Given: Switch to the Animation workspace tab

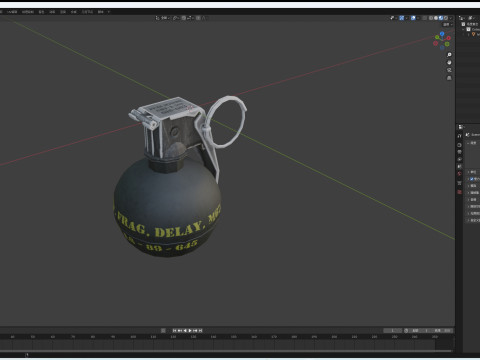Looking at the screenshot, I should click(52, 12).
